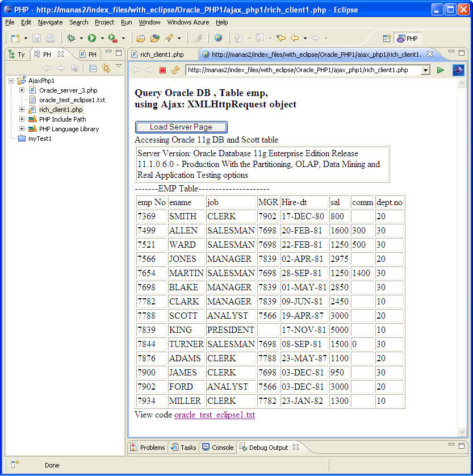
Task: Click the green Run icon
Action: [92, 38]
